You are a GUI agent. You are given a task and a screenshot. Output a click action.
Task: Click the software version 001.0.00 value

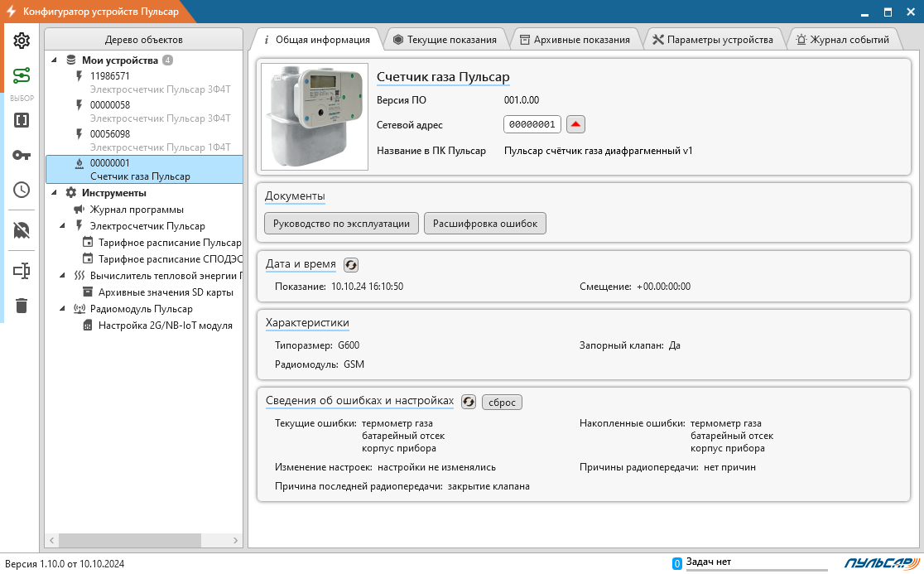(x=522, y=100)
